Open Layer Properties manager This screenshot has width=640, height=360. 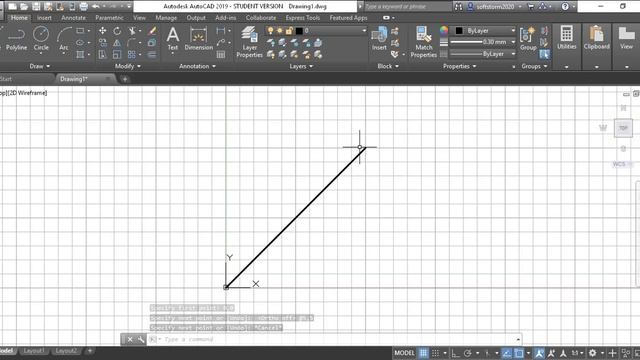coord(249,42)
